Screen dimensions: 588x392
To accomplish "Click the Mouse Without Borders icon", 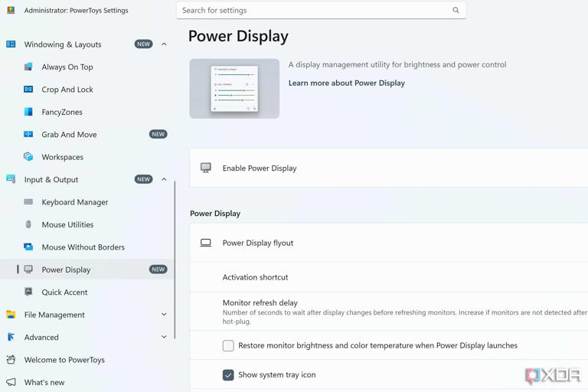I will coord(28,247).
